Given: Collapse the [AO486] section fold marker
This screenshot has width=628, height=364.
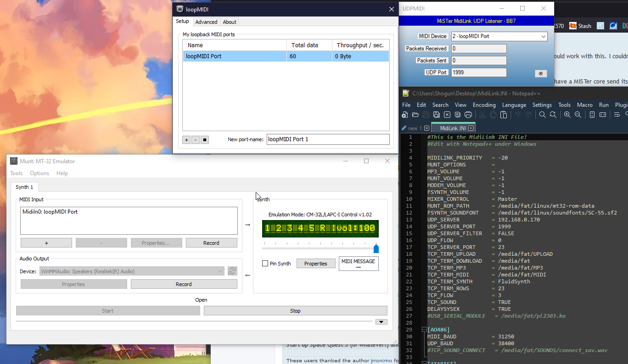Looking at the screenshot, I should (x=424, y=330).
